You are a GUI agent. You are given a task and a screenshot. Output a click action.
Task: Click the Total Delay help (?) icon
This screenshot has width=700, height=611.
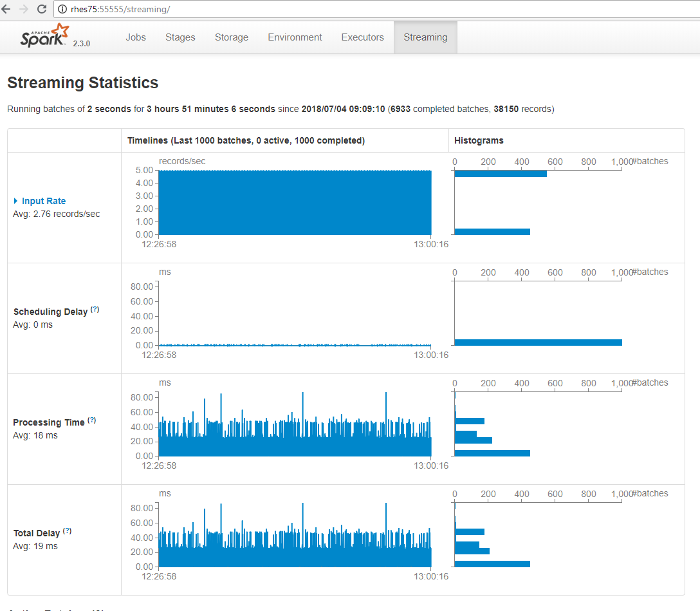pyautogui.click(x=67, y=531)
